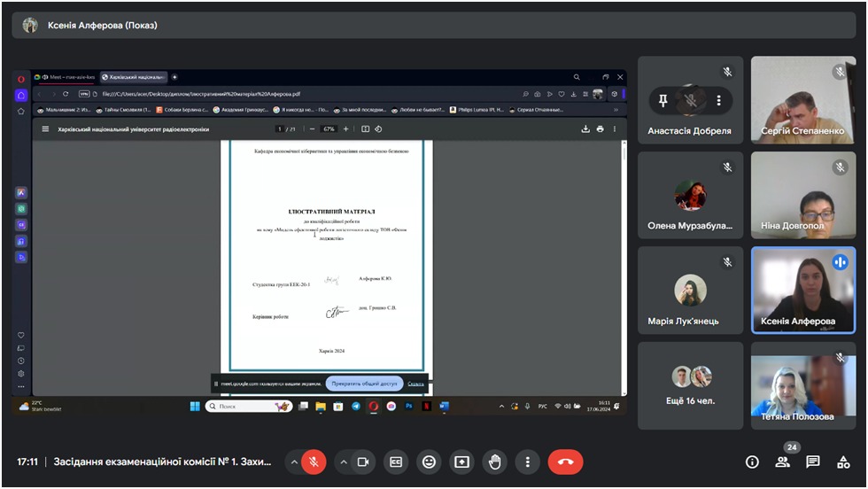The height and width of the screenshot is (489, 868).
Task: Unmute the microphone
Action: [313, 462]
